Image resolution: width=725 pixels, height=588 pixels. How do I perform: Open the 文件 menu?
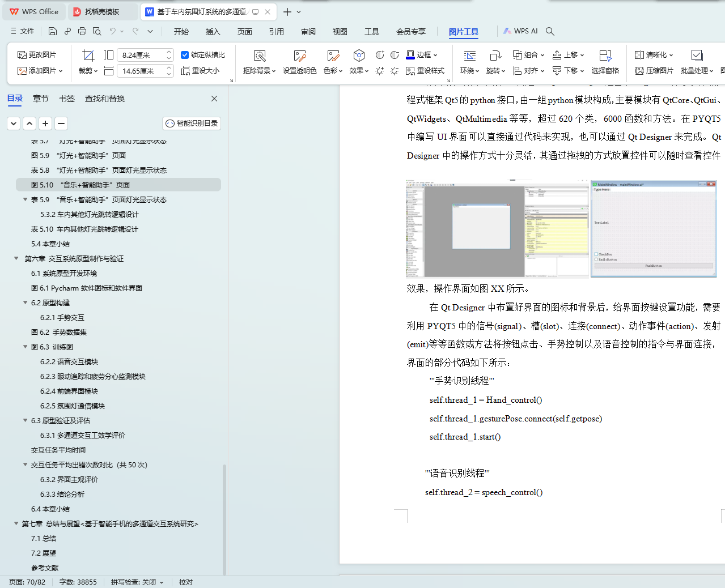pos(23,31)
